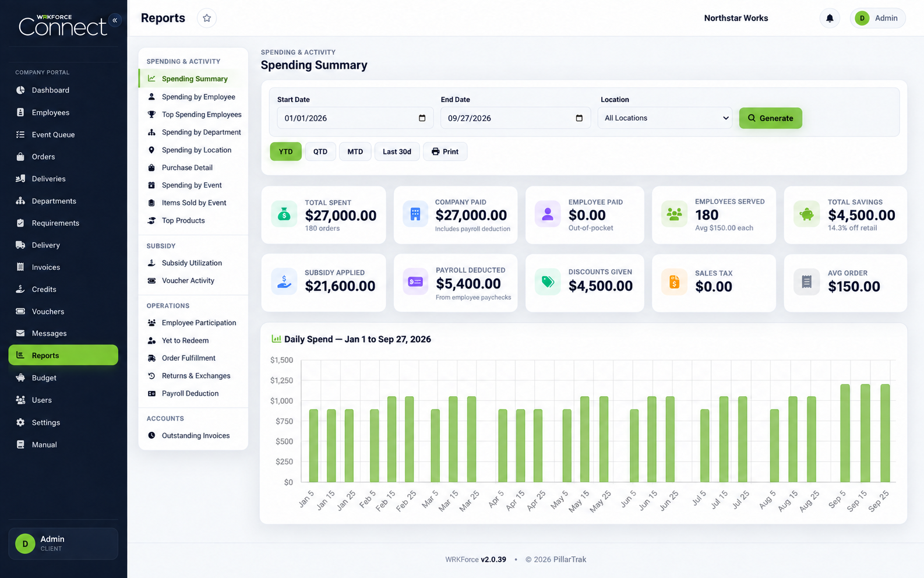Viewport: 924px width, 578px height.
Task: Open the Payroll Deduction report
Action: (x=193, y=393)
